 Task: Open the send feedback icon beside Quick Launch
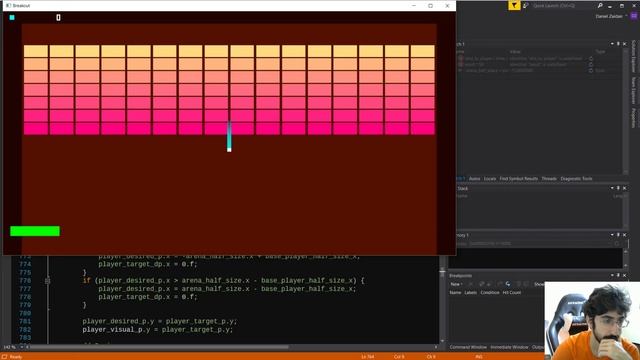tap(526, 5)
